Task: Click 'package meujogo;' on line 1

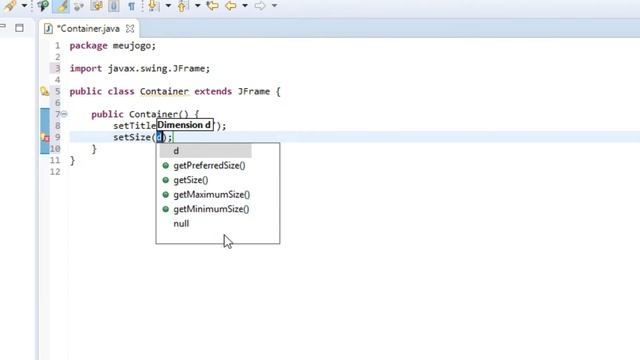Action: (x=113, y=46)
